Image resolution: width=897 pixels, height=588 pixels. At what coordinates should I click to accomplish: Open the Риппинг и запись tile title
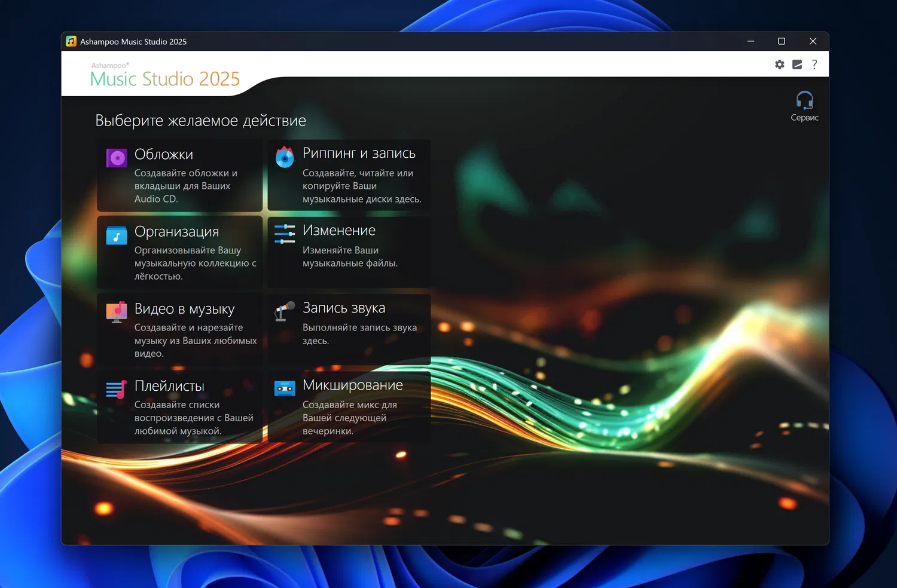point(359,153)
